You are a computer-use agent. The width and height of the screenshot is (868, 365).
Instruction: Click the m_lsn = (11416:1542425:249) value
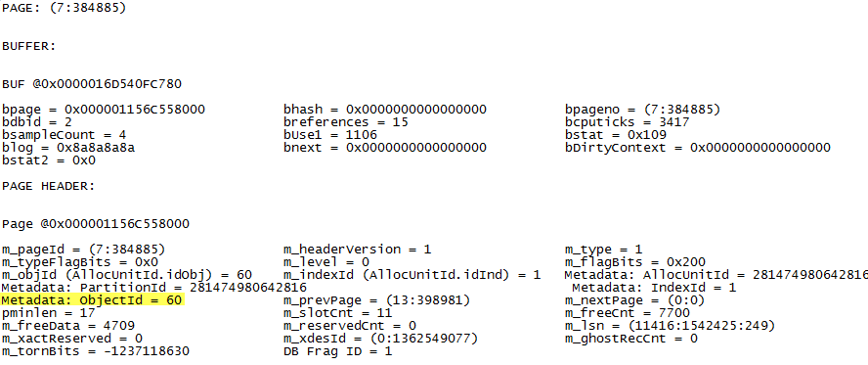pyautogui.click(x=670, y=326)
